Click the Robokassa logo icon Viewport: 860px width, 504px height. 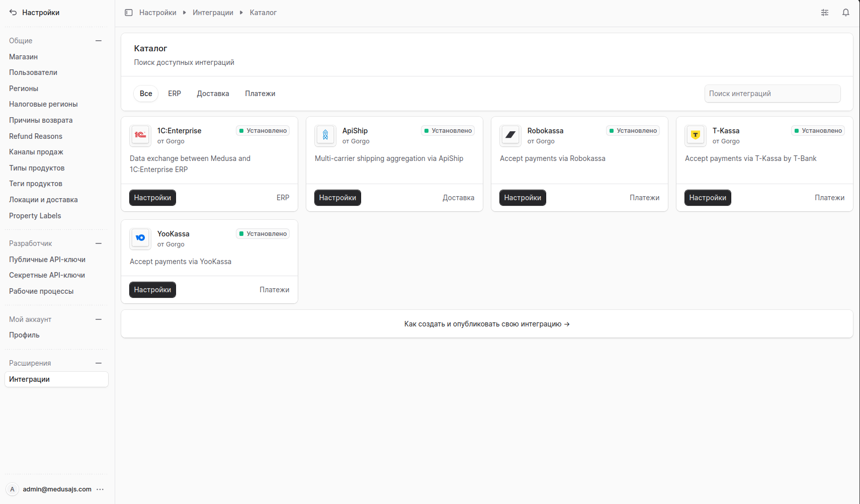pyautogui.click(x=510, y=136)
